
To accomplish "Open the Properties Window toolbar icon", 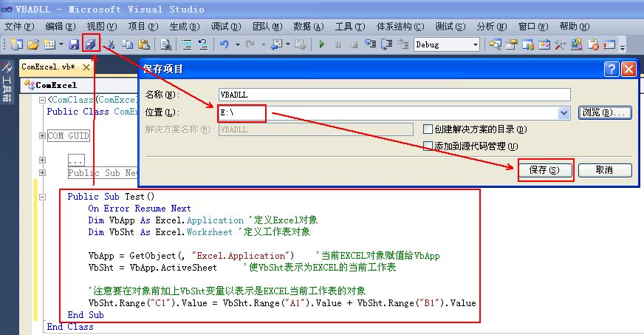I will pos(512,44).
